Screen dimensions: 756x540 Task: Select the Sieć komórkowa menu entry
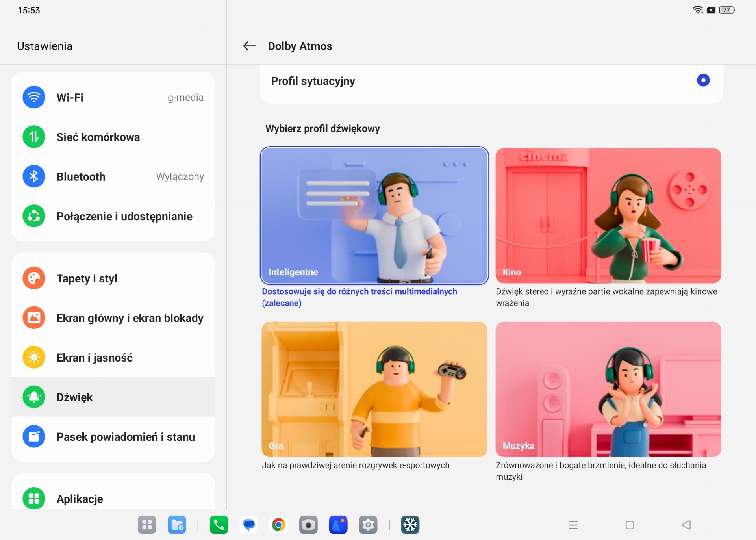point(113,137)
